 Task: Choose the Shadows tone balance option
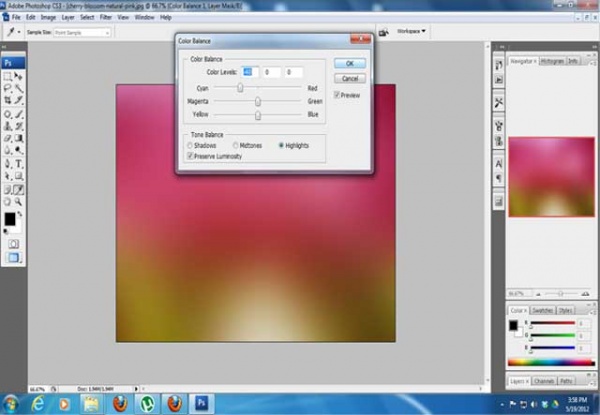point(191,146)
